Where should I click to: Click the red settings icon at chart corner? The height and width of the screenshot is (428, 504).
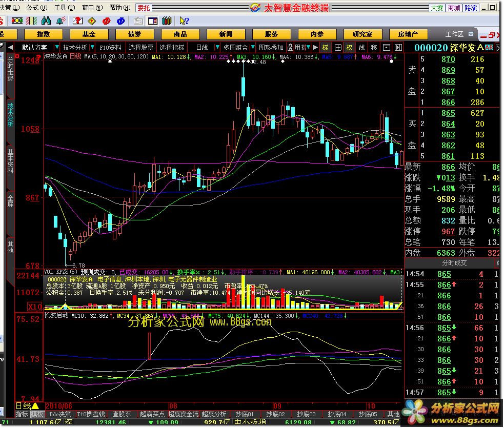coord(17,56)
